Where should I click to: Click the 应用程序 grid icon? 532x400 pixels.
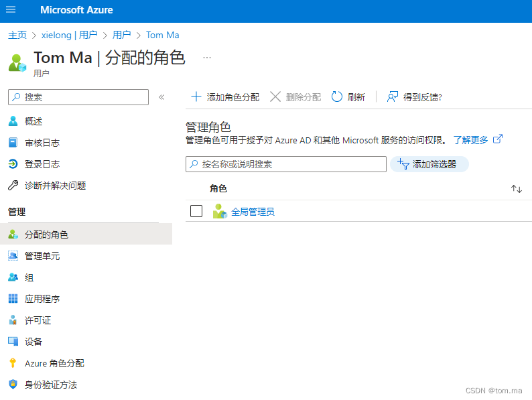13,299
